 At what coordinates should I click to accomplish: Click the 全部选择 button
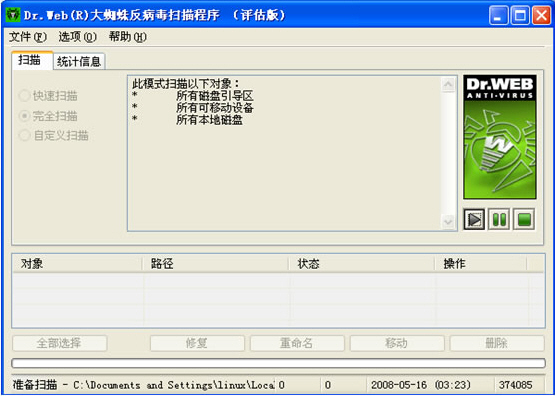coord(59,343)
